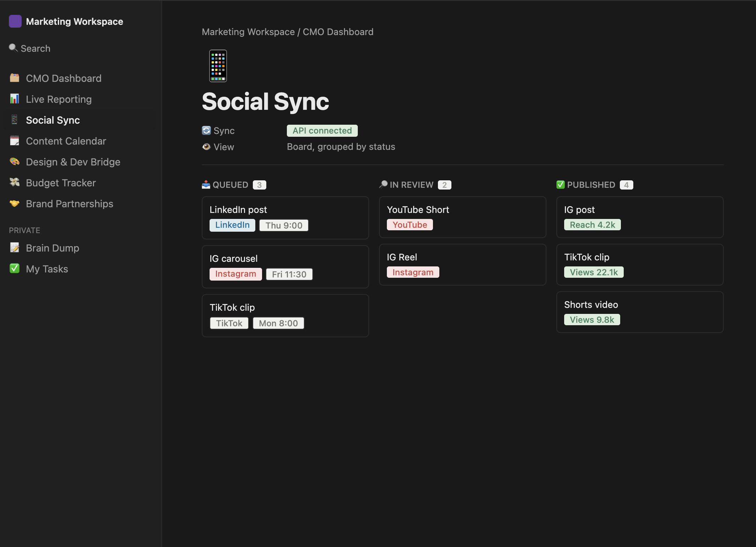
Task: Open the LinkedIn post card
Action: click(x=285, y=218)
